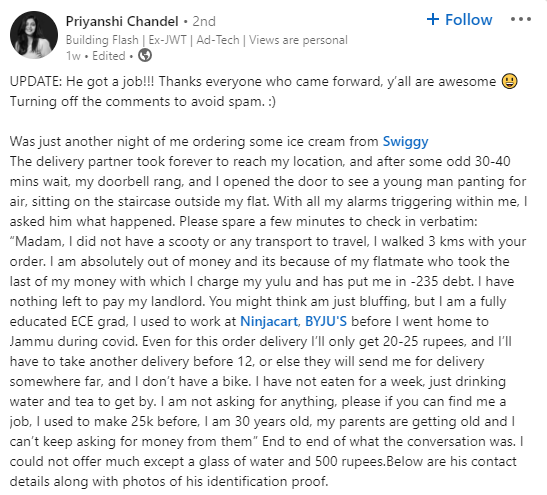The image size is (547, 495).
Task: Click the '2nd' connection degree label
Action: click(x=204, y=22)
